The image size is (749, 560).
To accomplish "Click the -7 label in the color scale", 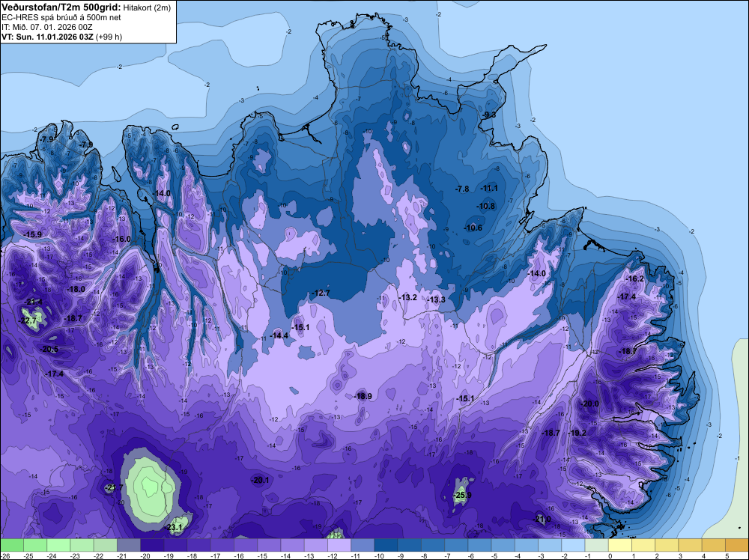I will (x=449, y=556).
